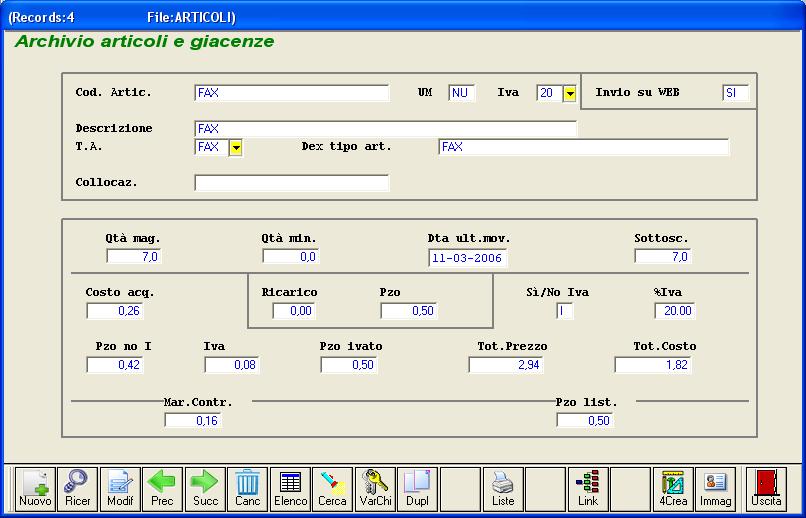Open the Ricer search tool
Viewport: 806px width, 518px height.
[x=78, y=489]
